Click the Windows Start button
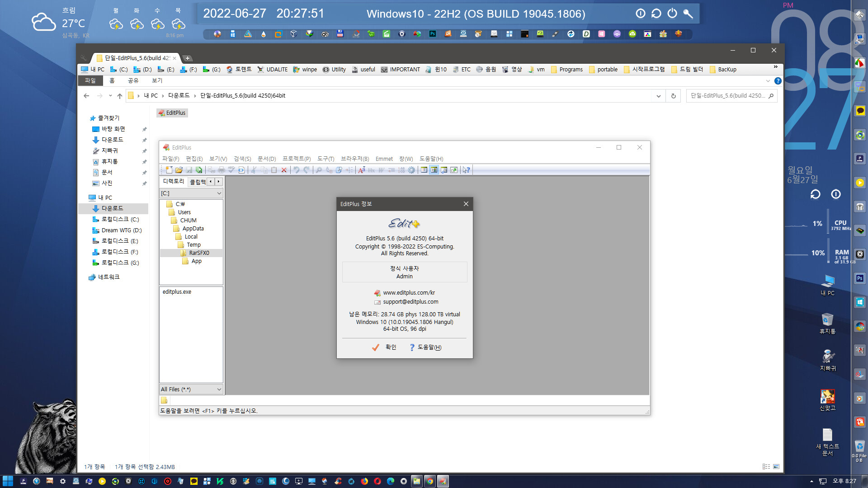This screenshot has width=868, height=488. point(8,481)
